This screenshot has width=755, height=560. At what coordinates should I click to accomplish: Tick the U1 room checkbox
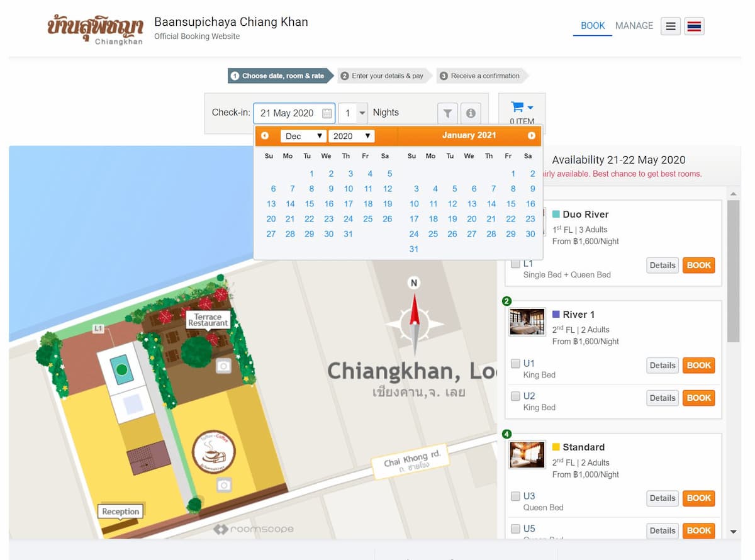515,364
